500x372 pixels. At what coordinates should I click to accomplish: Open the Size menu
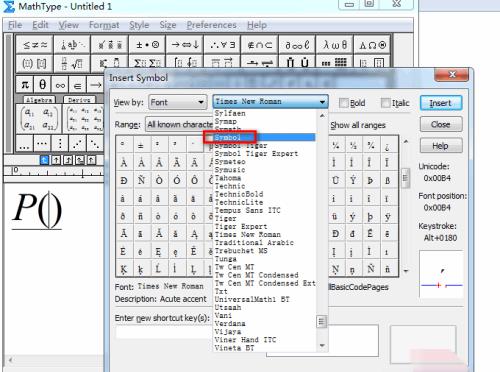(x=168, y=25)
